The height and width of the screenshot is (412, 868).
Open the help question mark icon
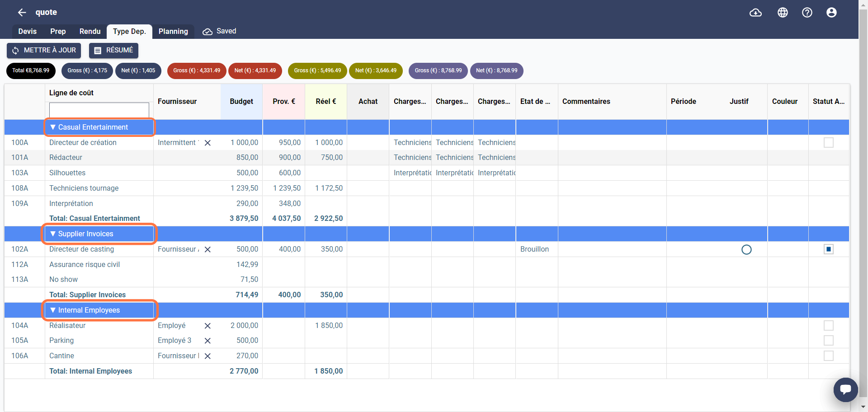pos(807,13)
